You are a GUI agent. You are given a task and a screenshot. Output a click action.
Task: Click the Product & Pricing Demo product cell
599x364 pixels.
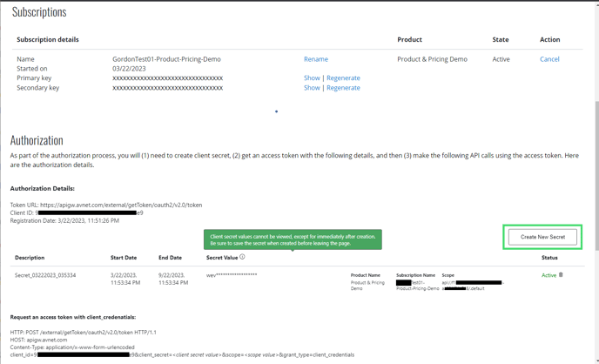tap(432, 59)
